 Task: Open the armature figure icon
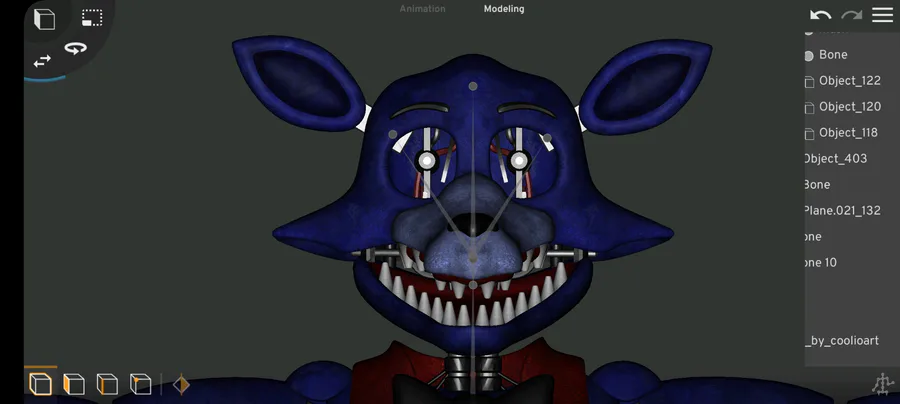(x=883, y=384)
